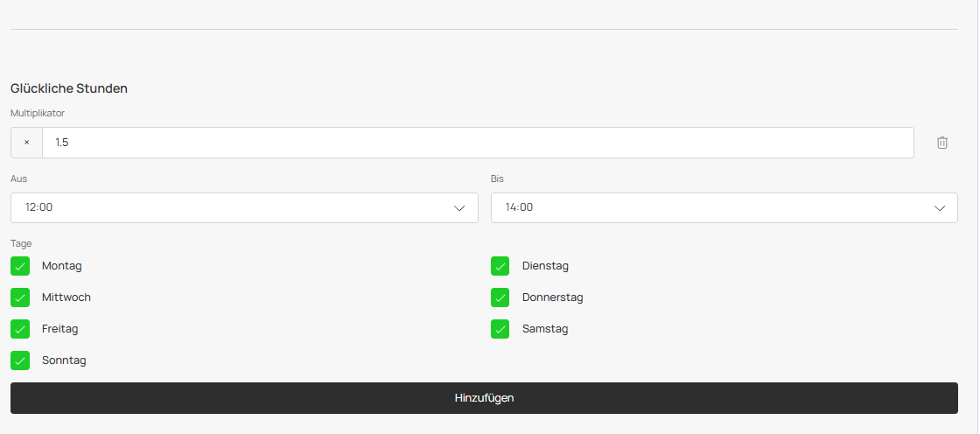Click the Aus label above start time
Image resolution: width=980 pixels, height=434 pixels.
click(18, 178)
